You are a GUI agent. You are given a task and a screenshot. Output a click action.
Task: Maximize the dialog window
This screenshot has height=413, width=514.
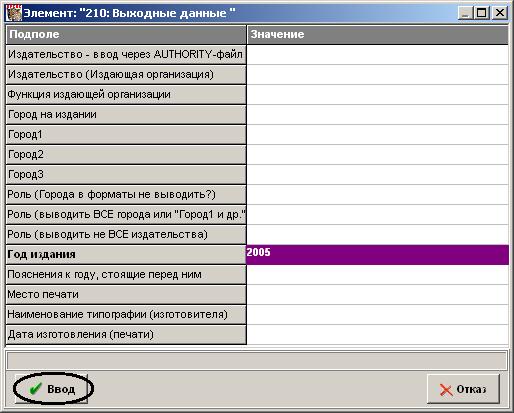(x=482, y=13)
